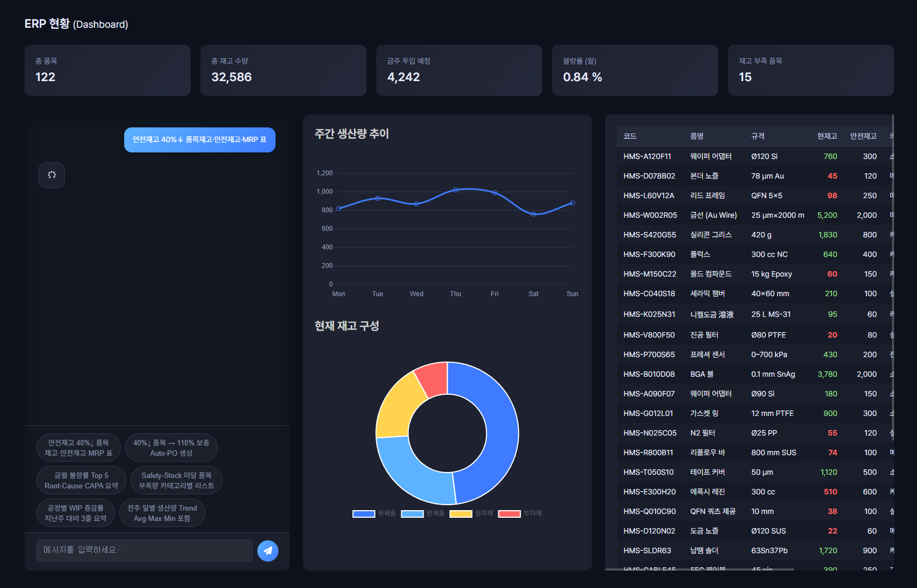Select row HMS-G012L01
The width and height of the screenshot is (917, 588).
point(755,413)
